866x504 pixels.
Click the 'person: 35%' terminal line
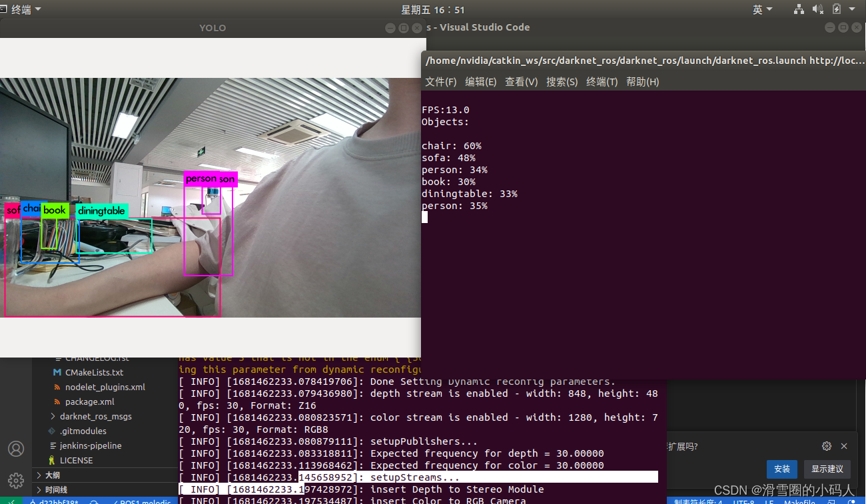coord(454,206)
